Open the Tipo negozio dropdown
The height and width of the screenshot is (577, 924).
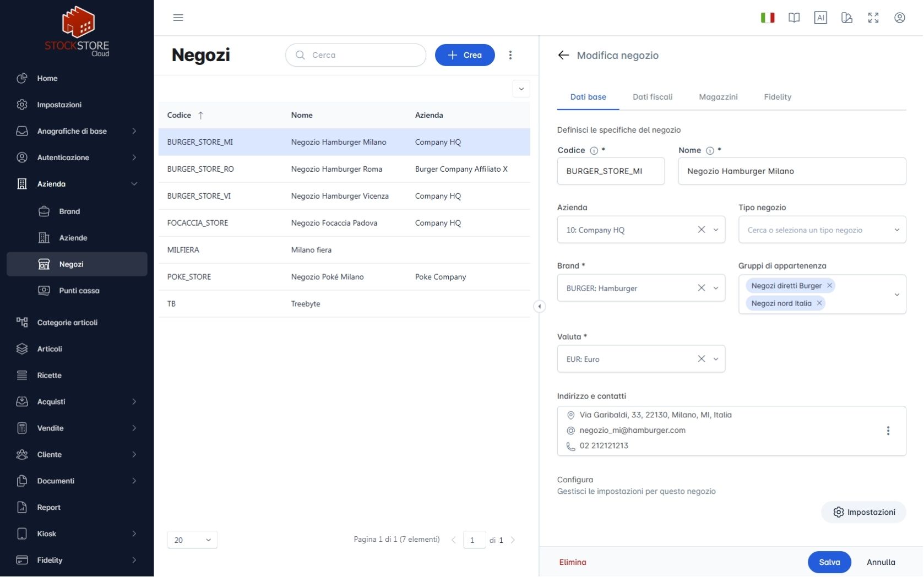pos(822,230)
